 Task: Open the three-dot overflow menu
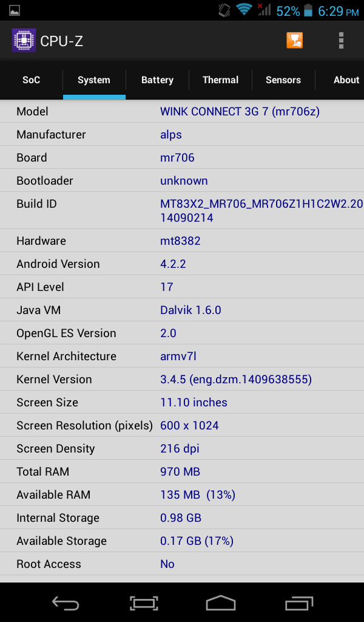point(341,41)
